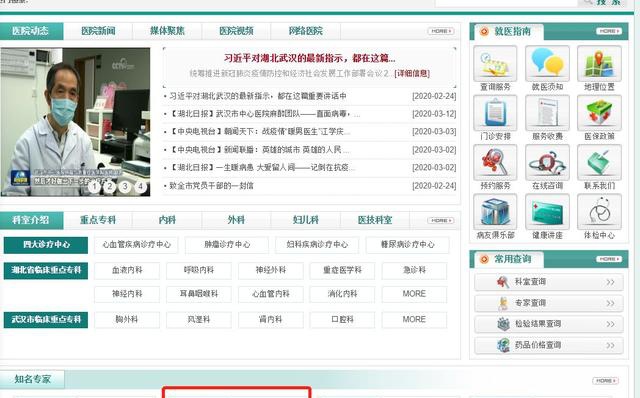Switch to slide 4 of the news carousel
This screenshot has height=398, width=640.
[140, 187]
